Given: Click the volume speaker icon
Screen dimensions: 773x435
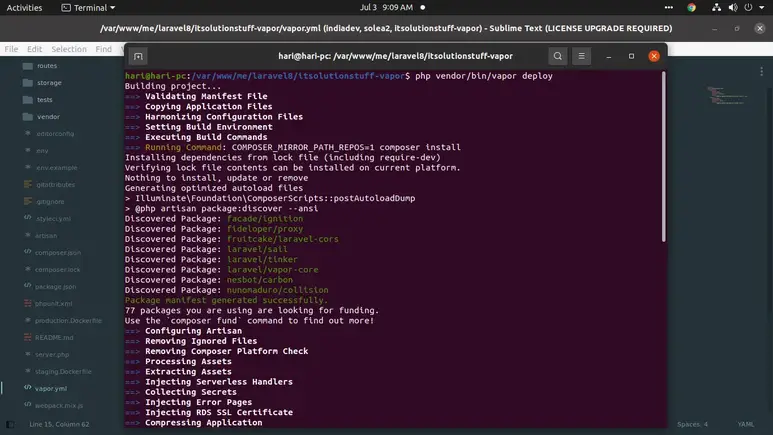Looking at the screenshot, I should coord(733,7).
